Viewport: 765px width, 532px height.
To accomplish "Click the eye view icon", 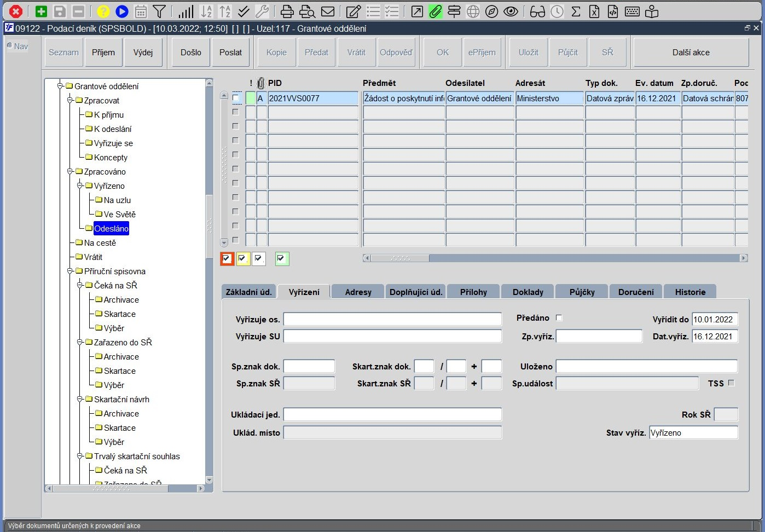I will [x=511, y=11].
